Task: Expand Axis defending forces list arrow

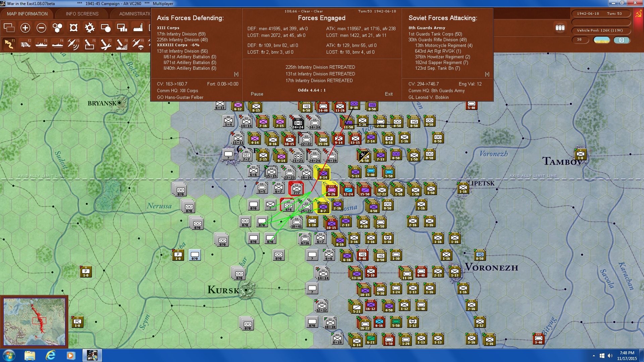Action: tap(236, 74)
